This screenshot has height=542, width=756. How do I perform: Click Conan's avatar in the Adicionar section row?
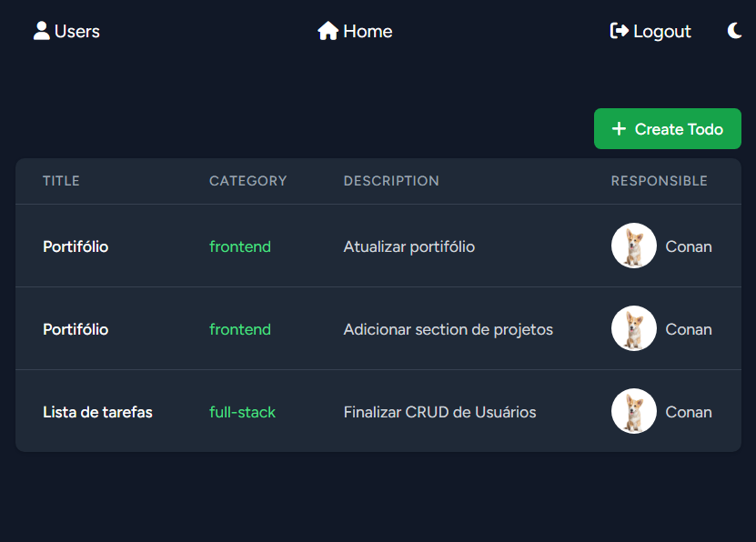[x=633, y=328]
